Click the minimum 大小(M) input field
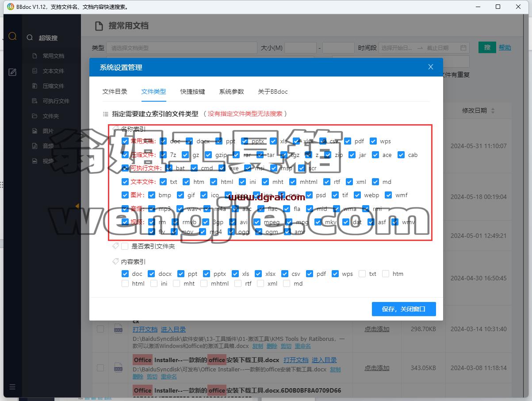 coord(300,48)
